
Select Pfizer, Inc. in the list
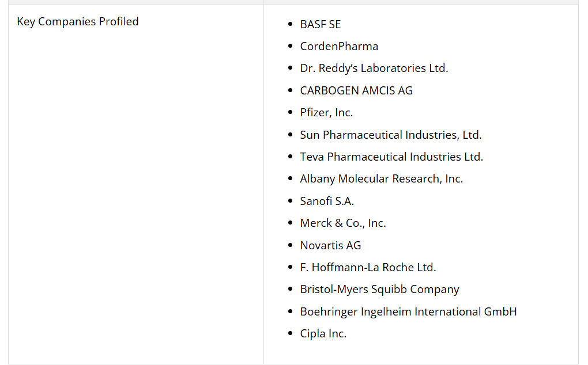click(326, 113)
